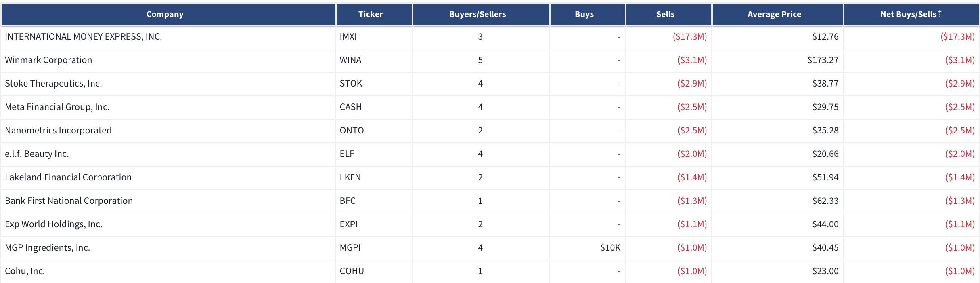
Task: Click the ($17.3M) sells value for IMXI
Action: click(x=690, y=37)
